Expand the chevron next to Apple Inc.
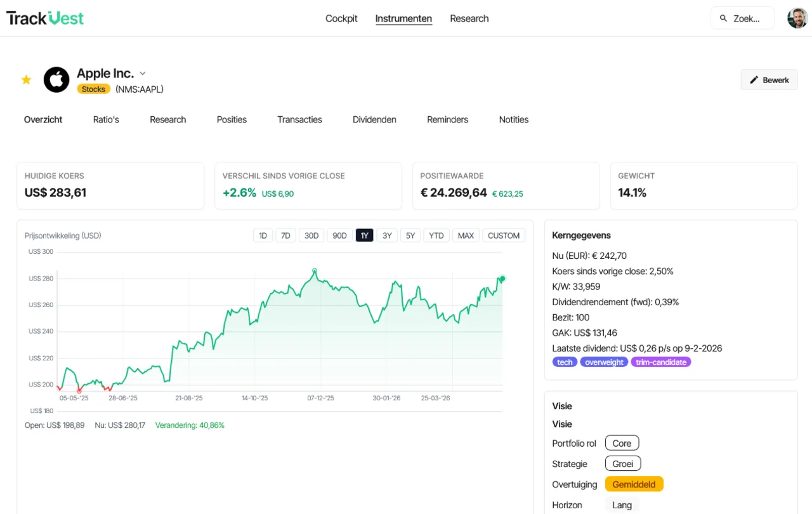This screenshot has height=514, width=812. [x=143, y=74]
